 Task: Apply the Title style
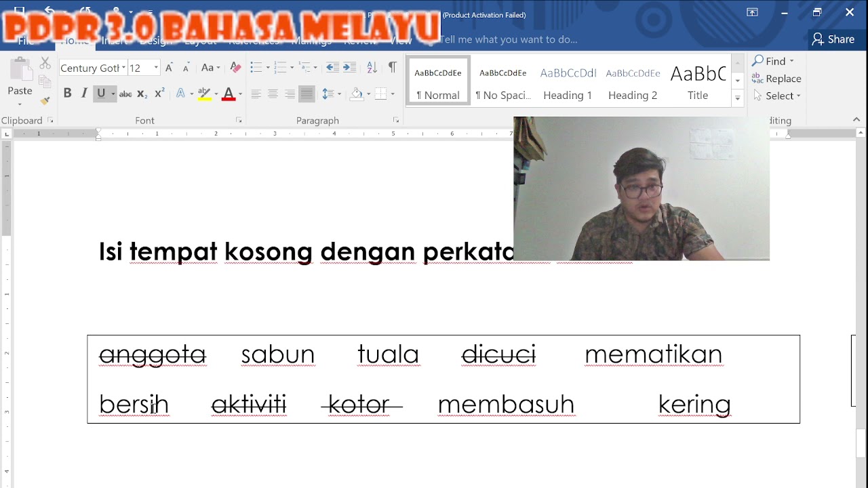point(698,81)
